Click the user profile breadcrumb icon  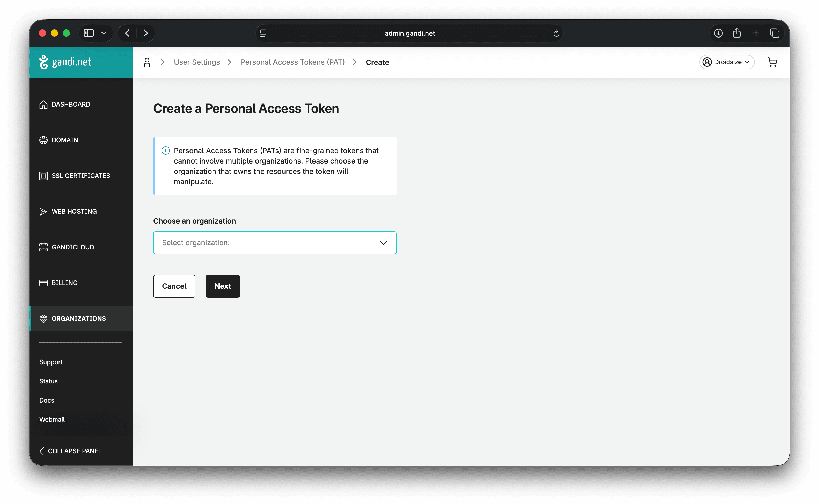pos(147,62)
